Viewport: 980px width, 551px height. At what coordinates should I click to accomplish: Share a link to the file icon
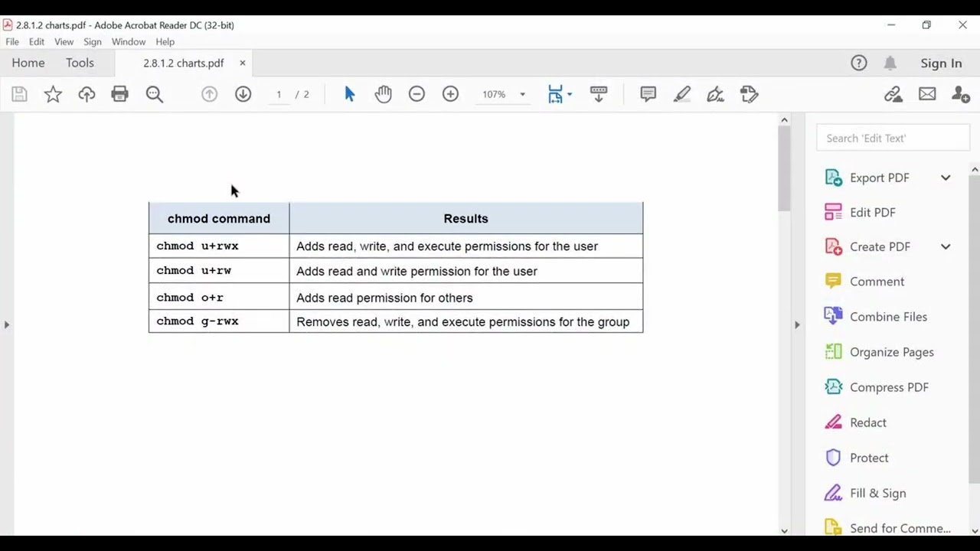[x=893, y=94]
